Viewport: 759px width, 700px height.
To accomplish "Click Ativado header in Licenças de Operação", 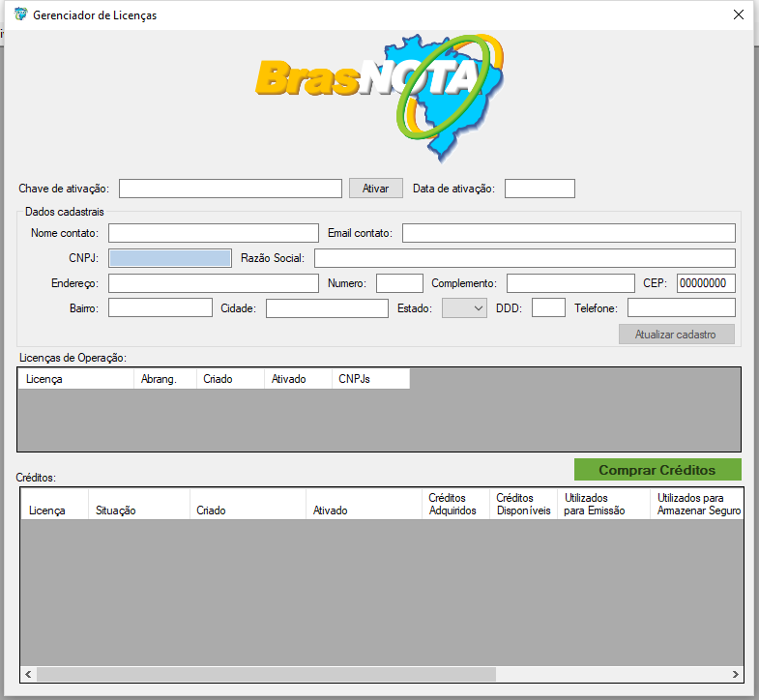I will click(x=298, y=379).
